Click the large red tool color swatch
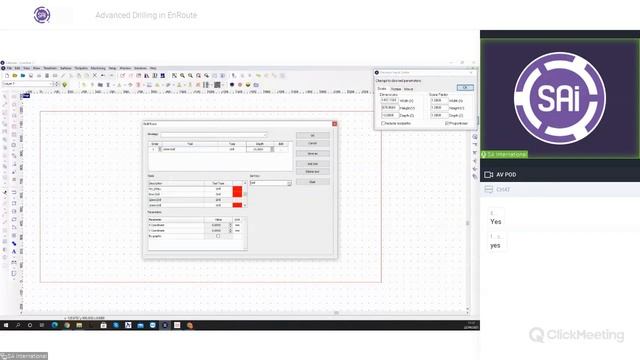 237,191
